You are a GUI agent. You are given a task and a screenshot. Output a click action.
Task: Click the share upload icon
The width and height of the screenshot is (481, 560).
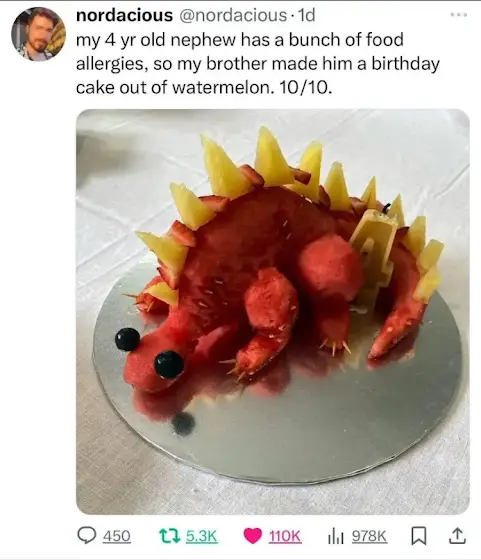(458, 536)
